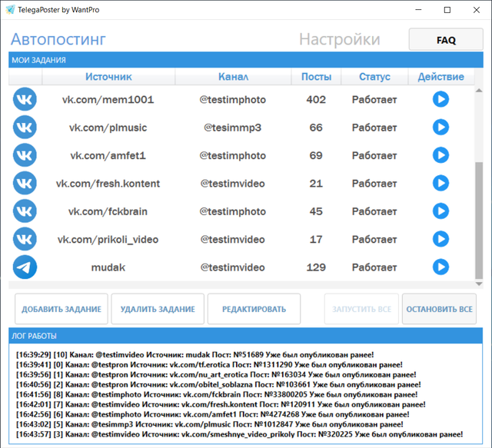Click play button in the mudak row
The width and height of the screenshot is (492, 448).
click(440, 267)
